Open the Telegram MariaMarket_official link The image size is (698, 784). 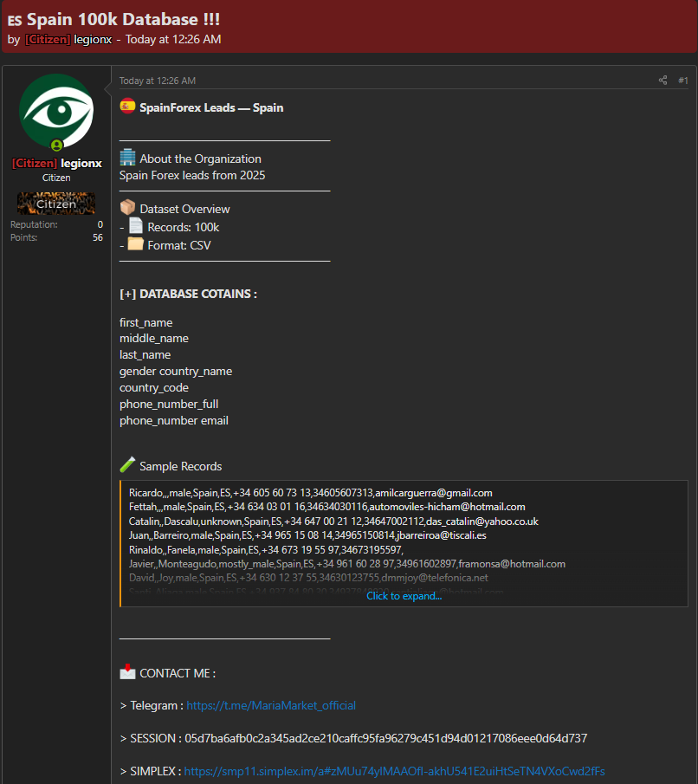coord(271,705)
